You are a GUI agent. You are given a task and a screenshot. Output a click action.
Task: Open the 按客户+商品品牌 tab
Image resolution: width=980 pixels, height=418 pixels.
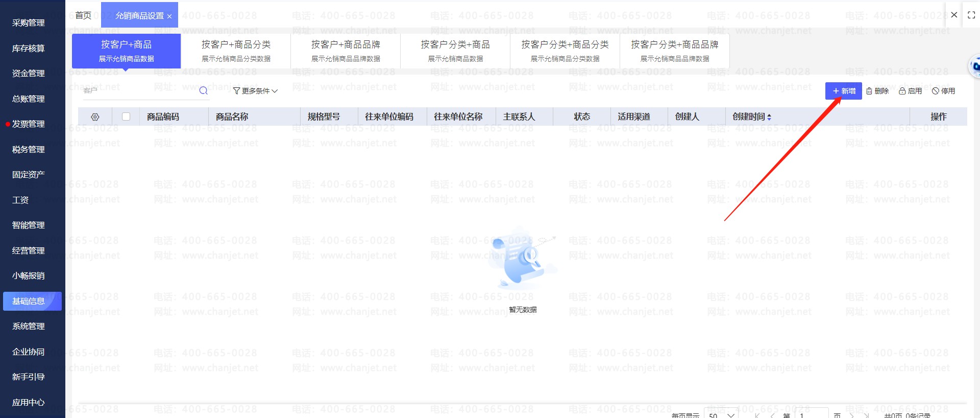coord(346,51)
